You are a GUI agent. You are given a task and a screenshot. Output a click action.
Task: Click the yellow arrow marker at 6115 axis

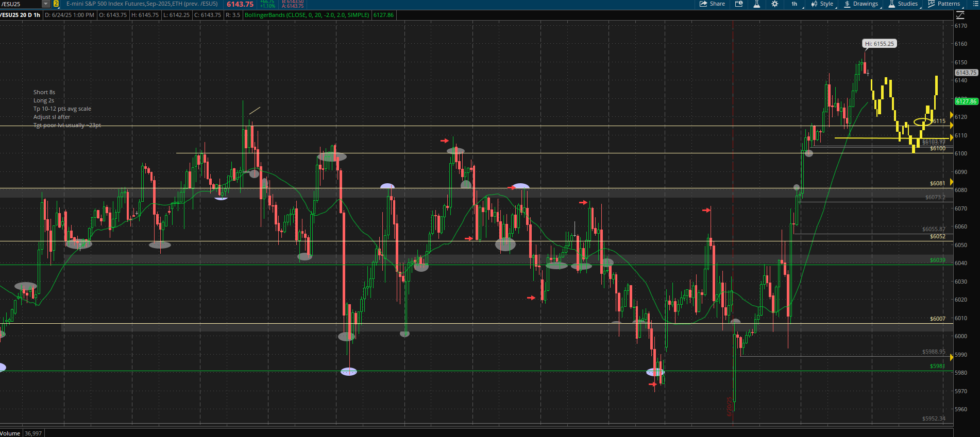pos(952,125)
